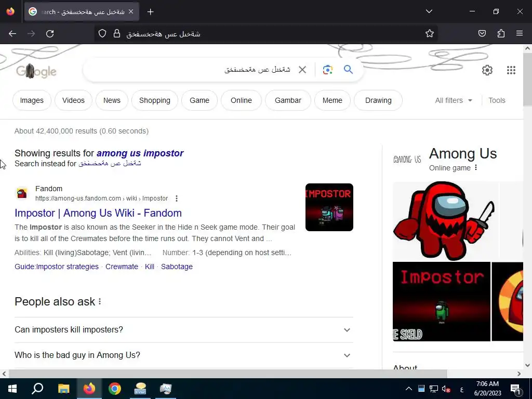Show hidden system tray icons
532x399 pixels.
pos(408,389)
